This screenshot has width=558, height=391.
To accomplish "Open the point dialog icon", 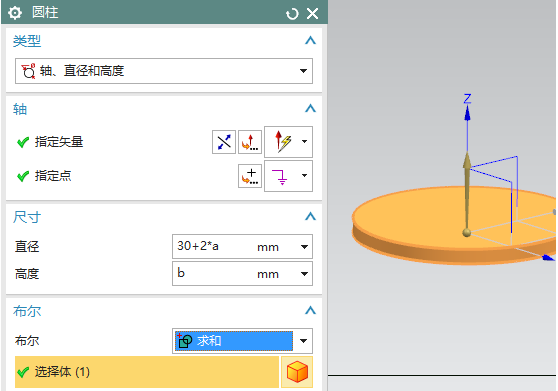I will (x=250, y=176).
